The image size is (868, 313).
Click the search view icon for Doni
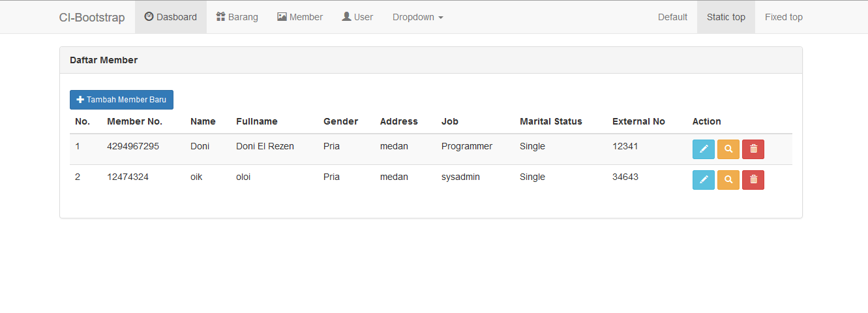coord(728,149)
